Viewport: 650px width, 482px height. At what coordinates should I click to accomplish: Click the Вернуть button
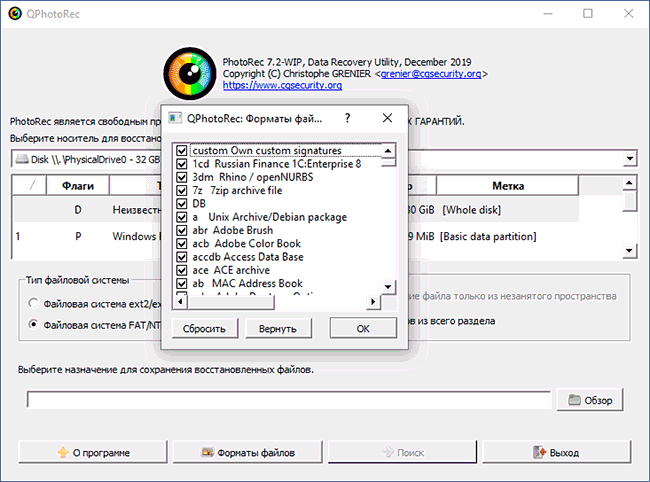pyautogui.click(x=278, y=328)
